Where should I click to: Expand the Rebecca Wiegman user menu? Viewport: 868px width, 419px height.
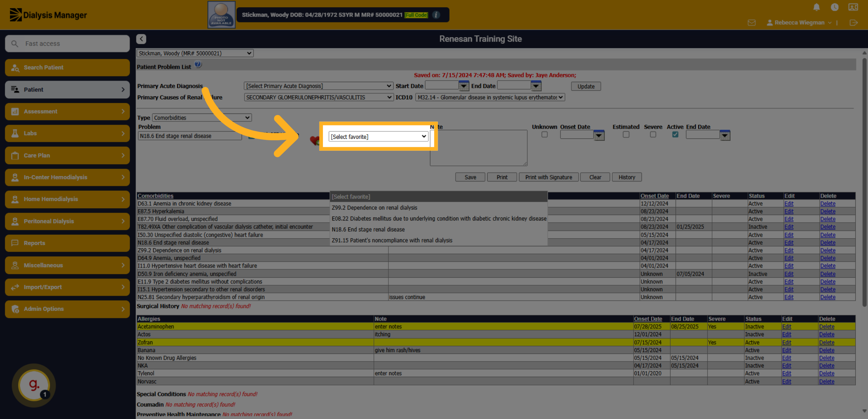pos(799,23)
